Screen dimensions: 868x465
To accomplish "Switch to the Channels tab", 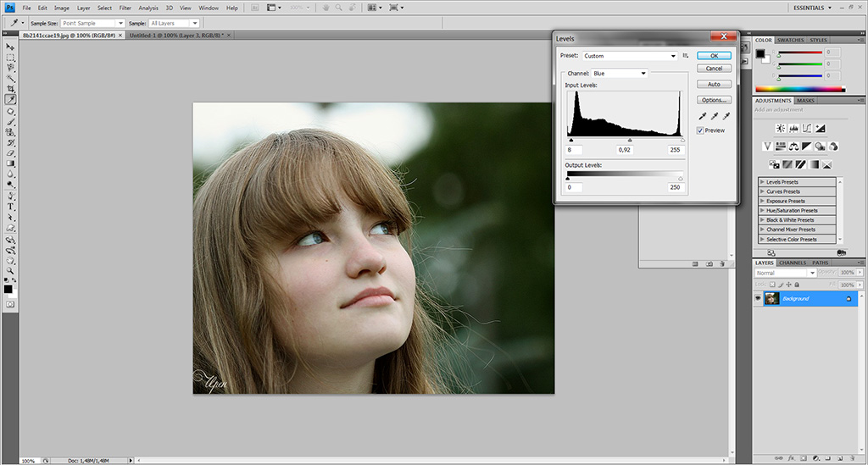I will pyautogui.click(x=792, y=263).
